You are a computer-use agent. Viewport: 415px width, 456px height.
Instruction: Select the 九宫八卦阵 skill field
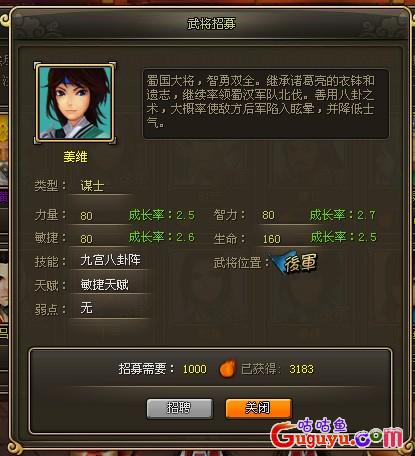point(111,260)
